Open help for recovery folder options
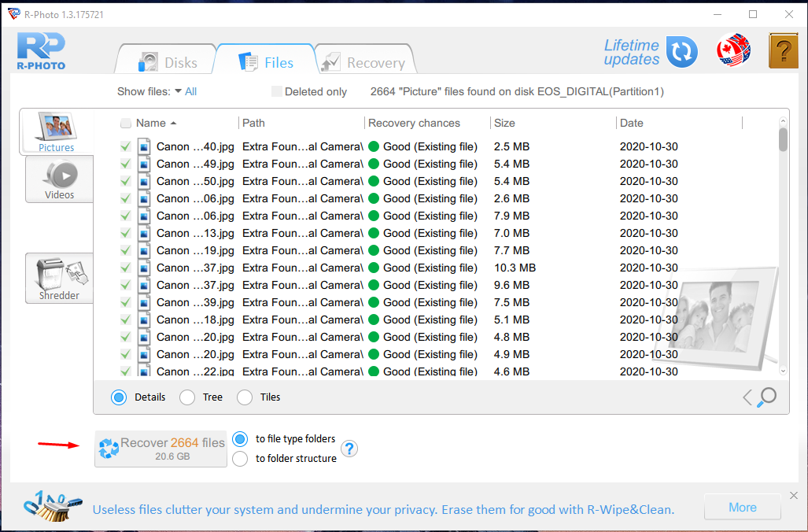The width and height of the screenshot is (808, 532). 349,449
